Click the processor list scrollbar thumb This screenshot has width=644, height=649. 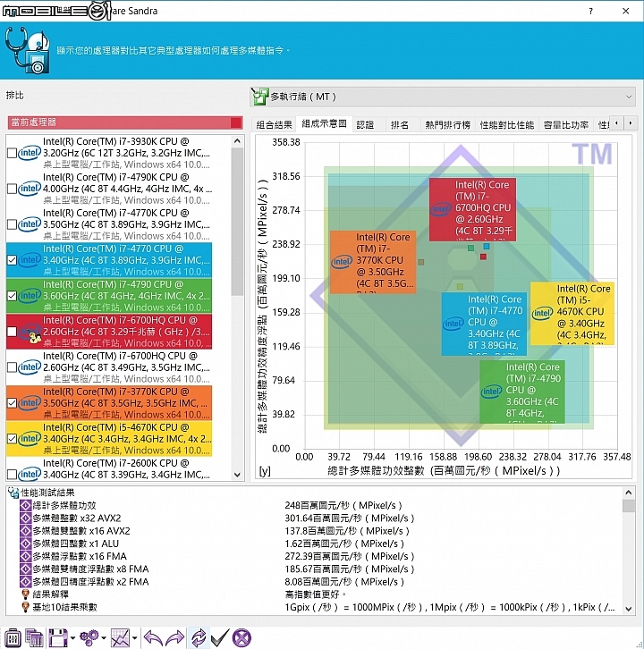pos(237,222)
